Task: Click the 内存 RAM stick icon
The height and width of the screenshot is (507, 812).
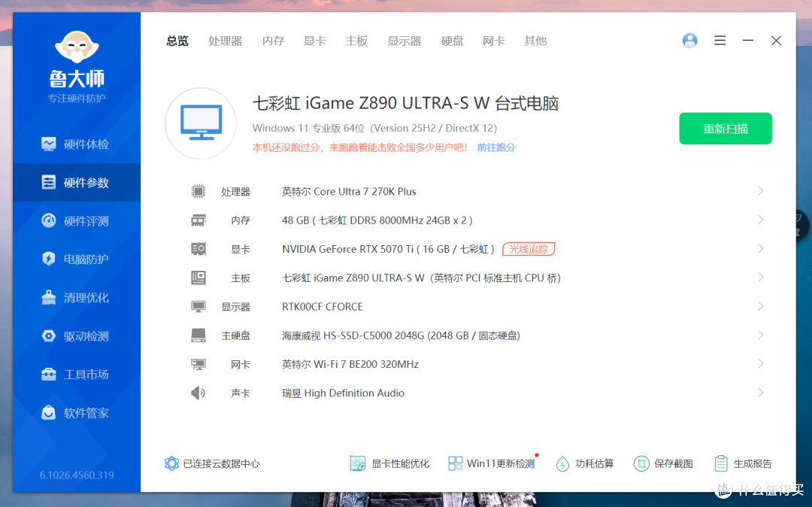Action: [198, 220]
